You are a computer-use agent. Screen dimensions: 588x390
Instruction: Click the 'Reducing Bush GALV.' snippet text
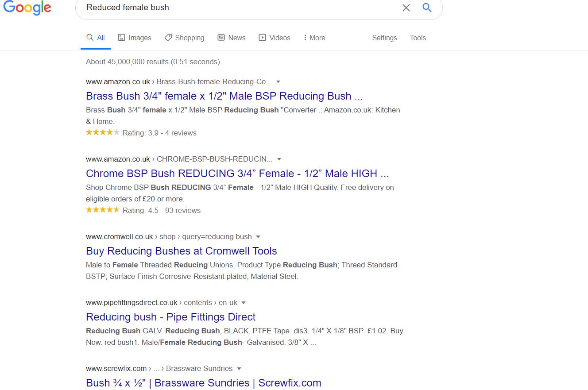[244, 336]
